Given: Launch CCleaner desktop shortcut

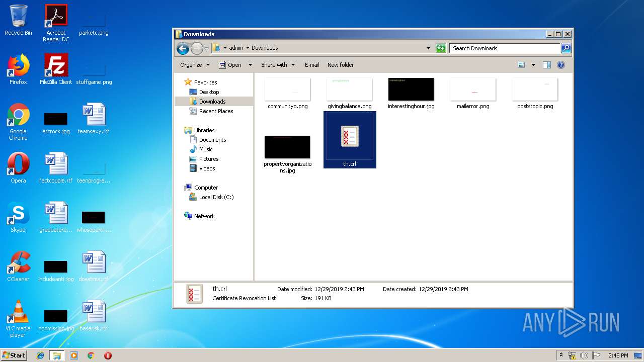Looking at the screenshot, I should 18,266.
